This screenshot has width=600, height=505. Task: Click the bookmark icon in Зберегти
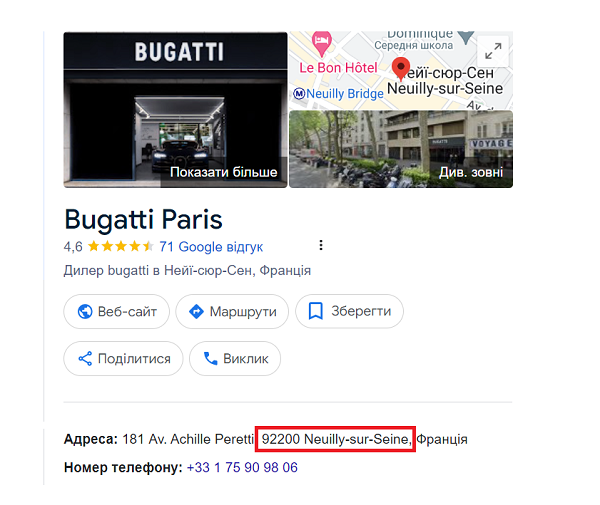(316, 311)
